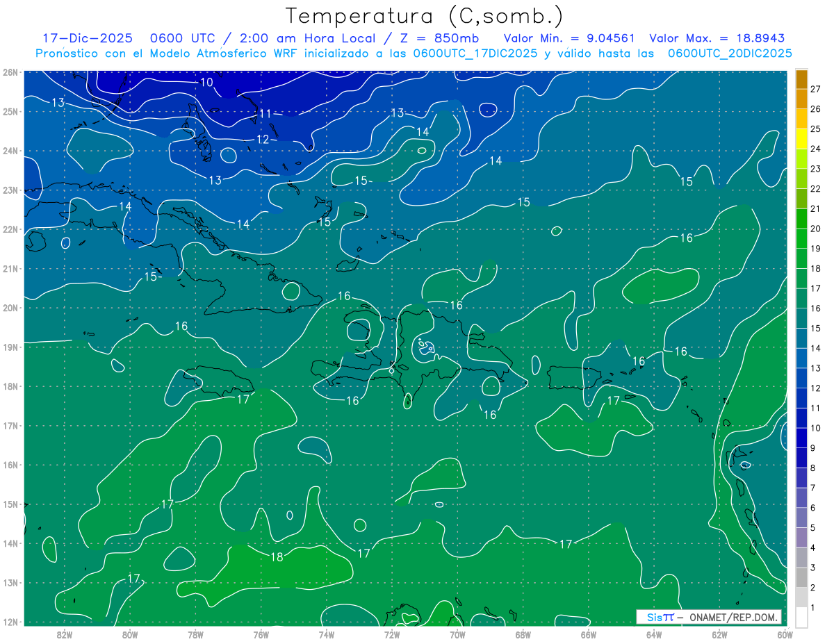Click the 24N latitude axis label

[x=10, y=151]
